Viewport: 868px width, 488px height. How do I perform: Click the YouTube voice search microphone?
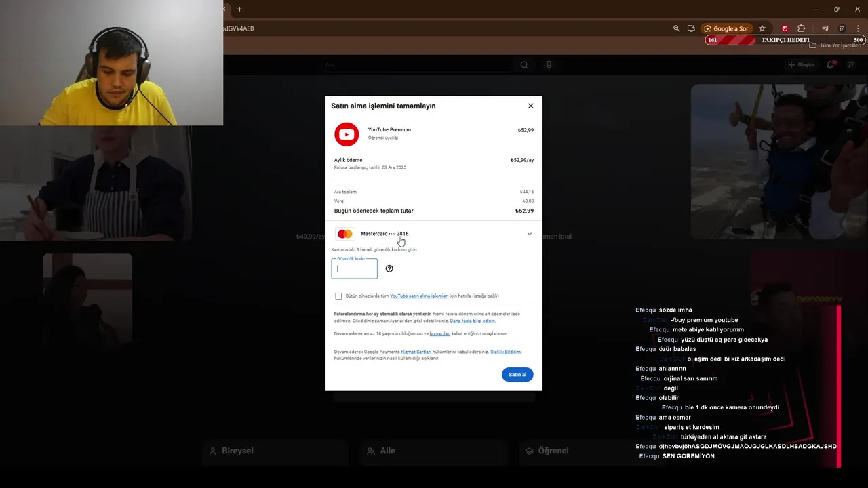549,65
